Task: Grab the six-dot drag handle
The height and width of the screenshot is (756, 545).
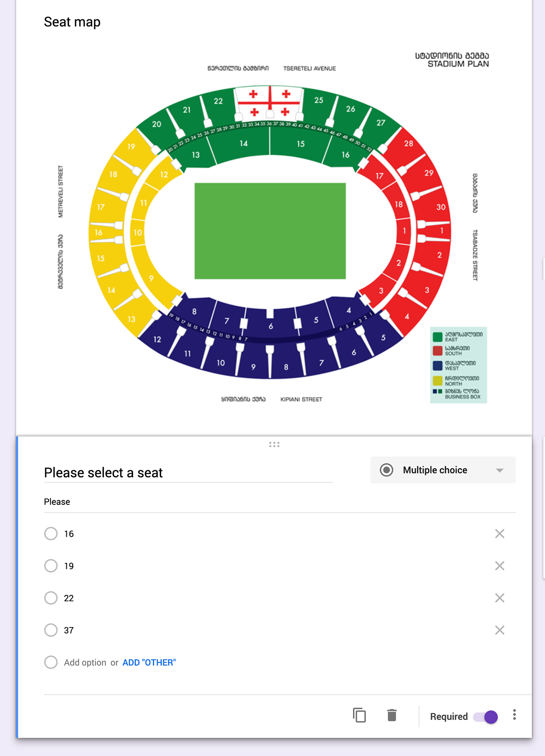Action: coord(274,445)
